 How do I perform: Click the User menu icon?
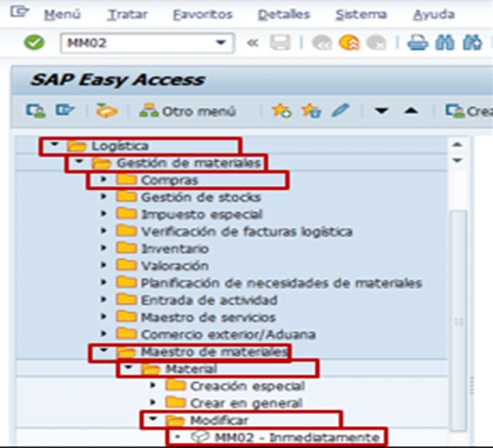35,111
